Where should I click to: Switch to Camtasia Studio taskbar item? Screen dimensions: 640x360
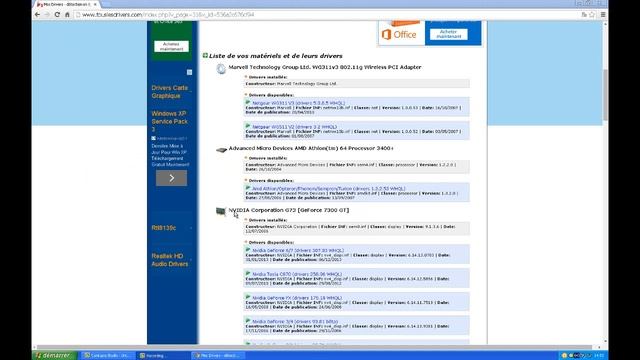pos(107,356)
